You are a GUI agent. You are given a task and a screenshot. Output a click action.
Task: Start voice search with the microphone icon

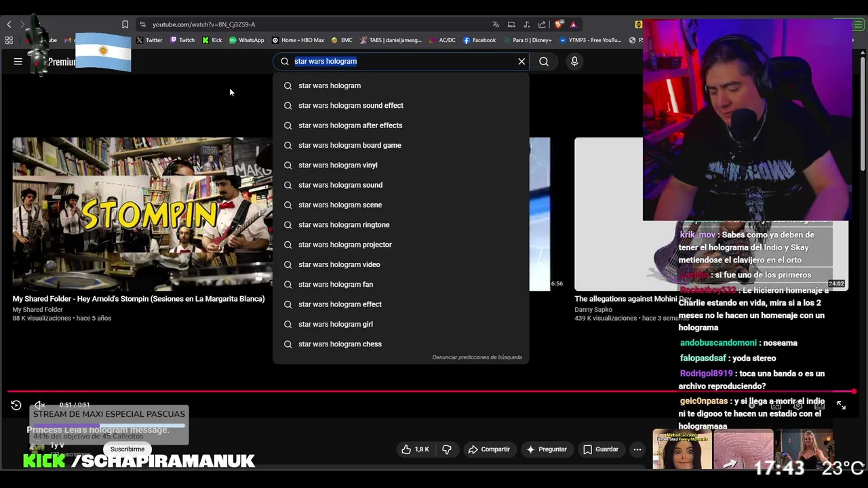pos(574,62)
